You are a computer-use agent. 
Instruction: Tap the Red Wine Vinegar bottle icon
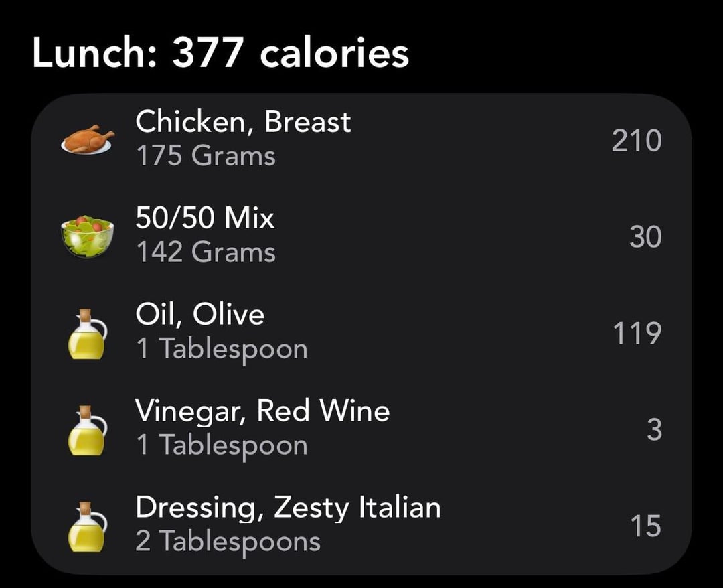pos(88,429)
